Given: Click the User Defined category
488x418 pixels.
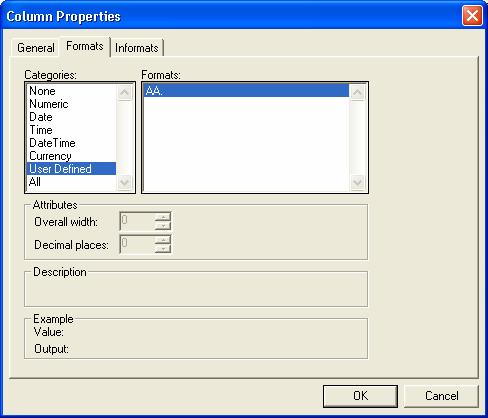Looking at the screenshot, I should pos(71,169).
